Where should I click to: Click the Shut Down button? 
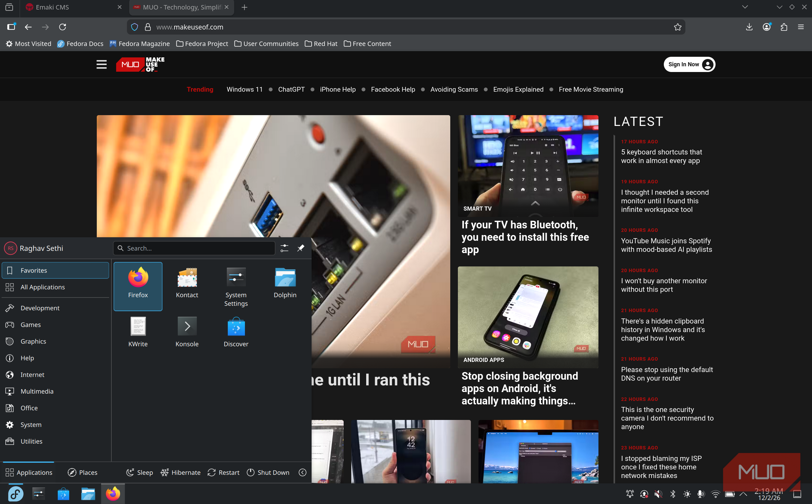pos(268,472)
